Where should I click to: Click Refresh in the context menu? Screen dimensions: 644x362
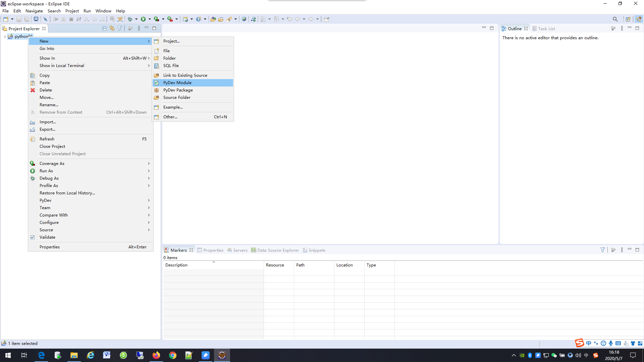coord(47,139)
